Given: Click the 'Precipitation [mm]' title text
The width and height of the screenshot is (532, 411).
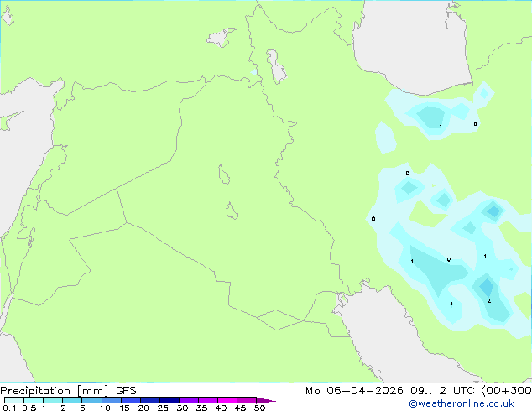Looking at the screenshot, I should pos(55,391).
